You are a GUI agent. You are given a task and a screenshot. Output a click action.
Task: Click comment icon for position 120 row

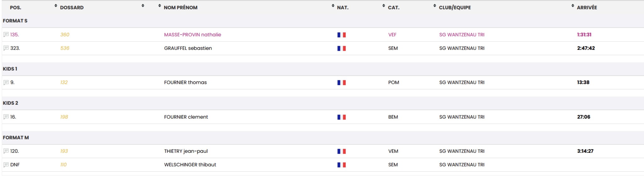(x=6, y=151)
